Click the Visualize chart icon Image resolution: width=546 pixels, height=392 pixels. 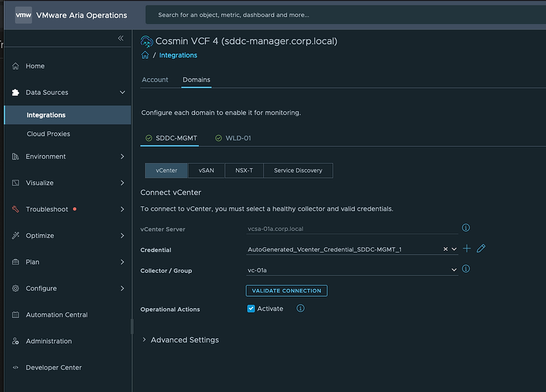click(x=15, y=183)
